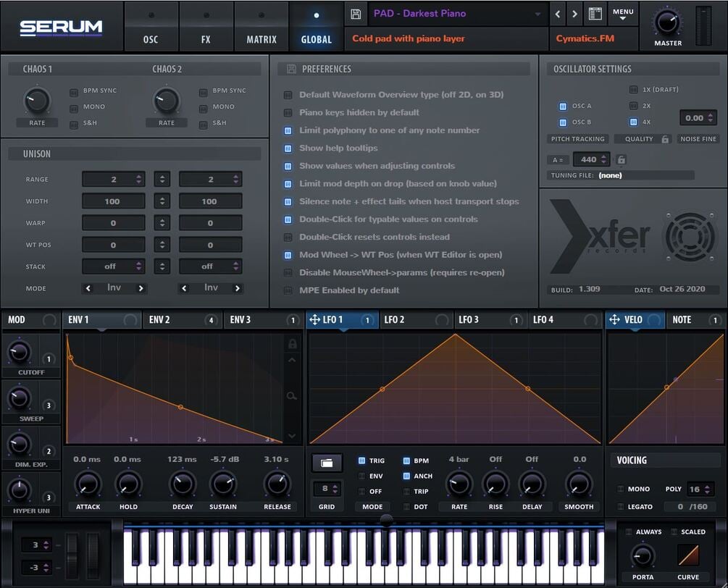Go to previous preset arrow

click(558, 14)
